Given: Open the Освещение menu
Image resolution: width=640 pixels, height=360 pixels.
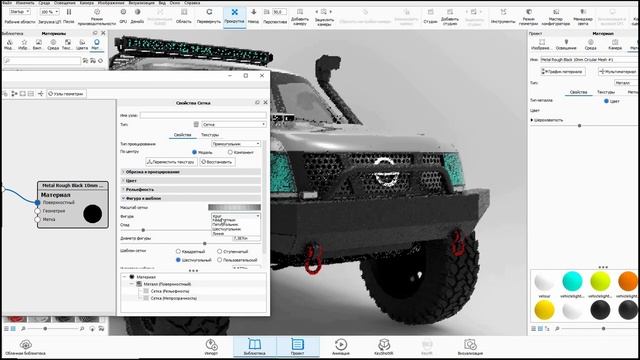Looking at the screenshot, I should [64, 3].
